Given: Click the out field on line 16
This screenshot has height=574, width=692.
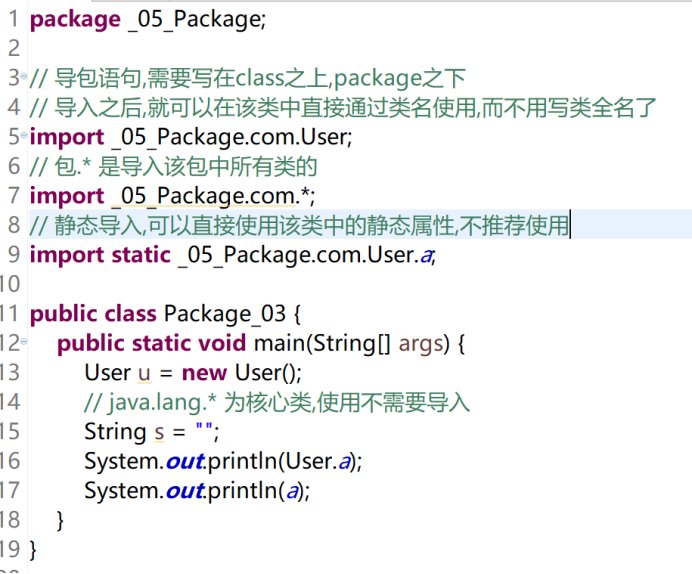Looking at the screenshot, I should pyautogui.click(x=185, y=461).
